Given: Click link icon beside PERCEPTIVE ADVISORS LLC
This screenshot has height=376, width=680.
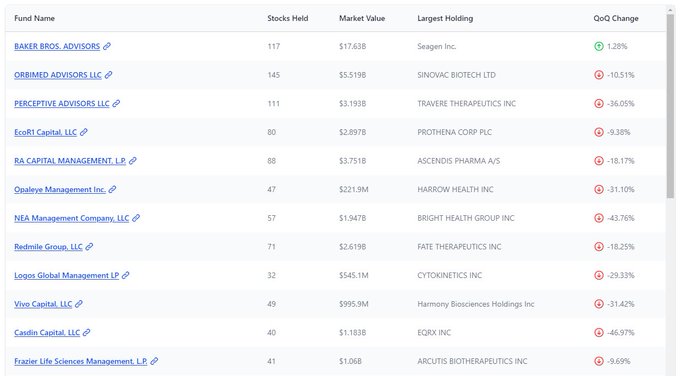Looking at the screenshot, I should (x=116, y=103).
